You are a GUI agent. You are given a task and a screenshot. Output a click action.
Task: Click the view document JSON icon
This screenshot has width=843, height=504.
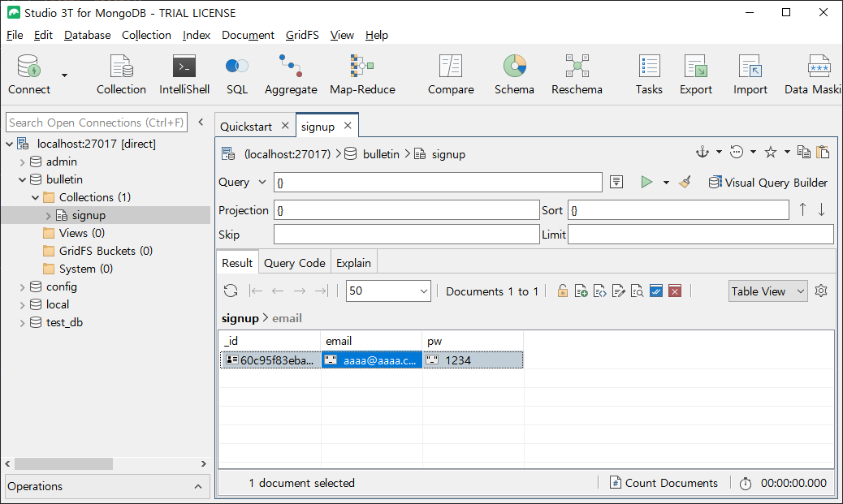tap(599, 291)
